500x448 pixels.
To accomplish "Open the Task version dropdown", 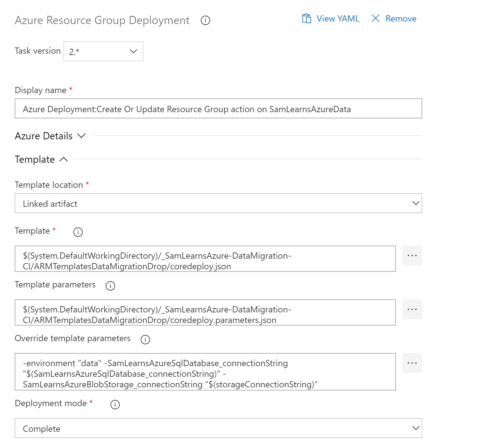I will coord(103,51).
